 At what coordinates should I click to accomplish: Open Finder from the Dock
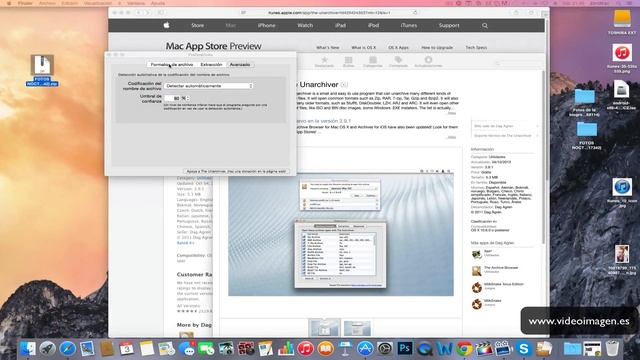(27, 349)
